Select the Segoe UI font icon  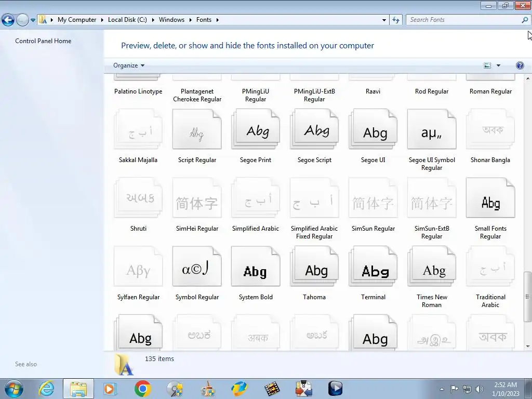373,129
